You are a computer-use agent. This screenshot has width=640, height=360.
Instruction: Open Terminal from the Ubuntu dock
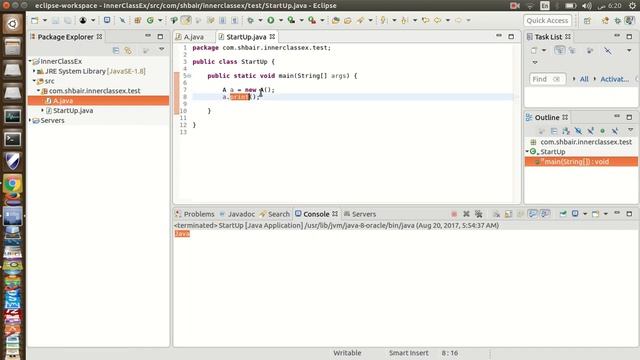pyautogui.click(x=13, y=139)
